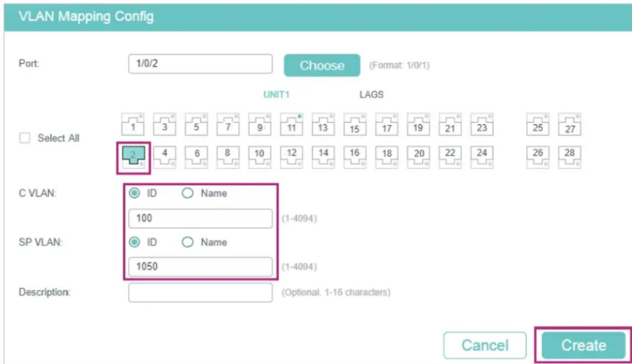Click the Choose button
The image size is (632, 364).
pyautogui.click(x=322, y=65)
